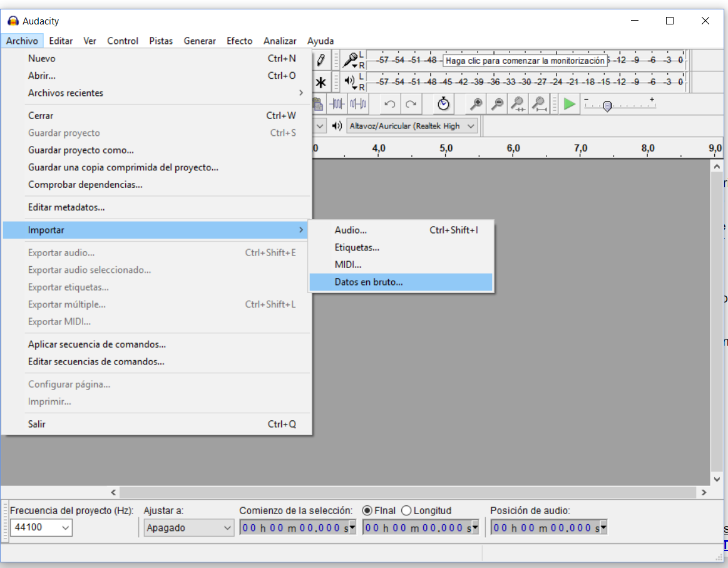The image size is (728, 568).
Task: Click the Redo arrow icon
Action: 411,104
